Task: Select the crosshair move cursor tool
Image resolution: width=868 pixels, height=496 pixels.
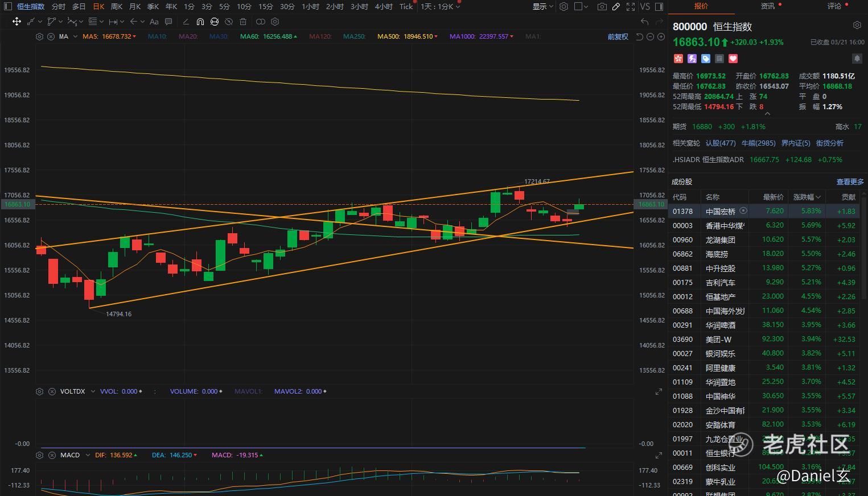Action: click(17, 22)
